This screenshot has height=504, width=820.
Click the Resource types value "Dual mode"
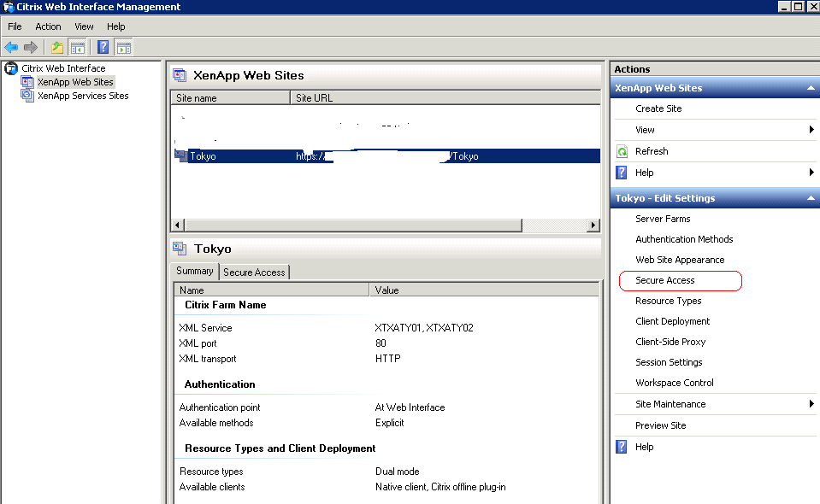click(398, 472)
